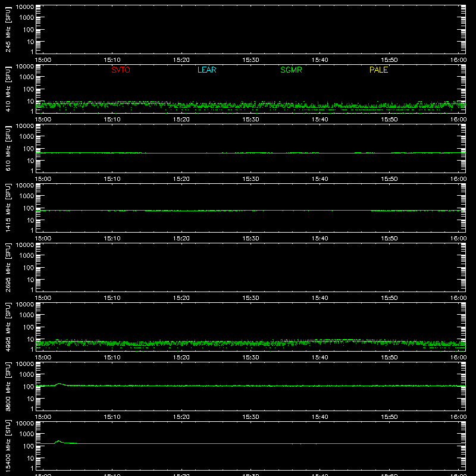Click the green SGMR station label
476x476 pixels.
point(291,70)
